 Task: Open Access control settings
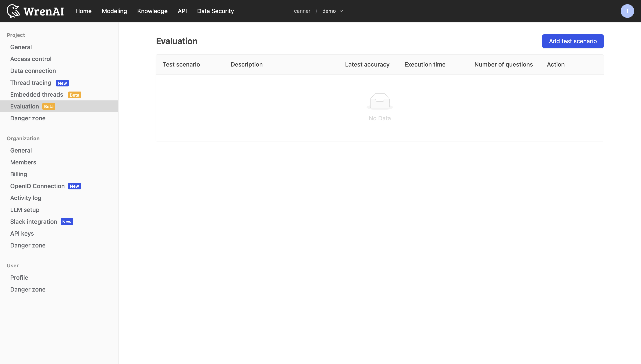[31, 59]
